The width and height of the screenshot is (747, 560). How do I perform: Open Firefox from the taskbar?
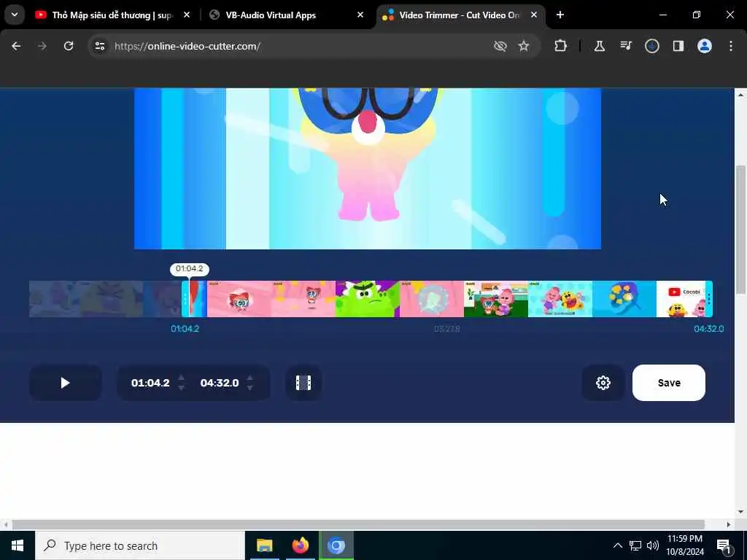[x=300, y=545]
